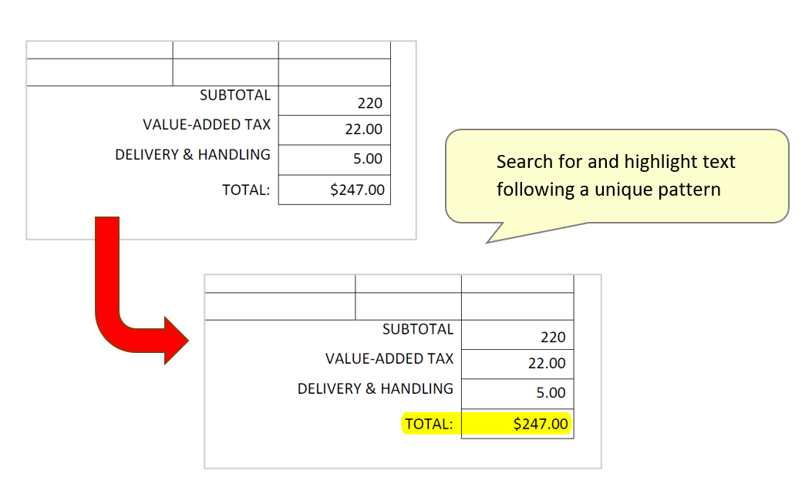Select the 5.00 cell in the upper table
812x504 pixels.
coord(335,160)
